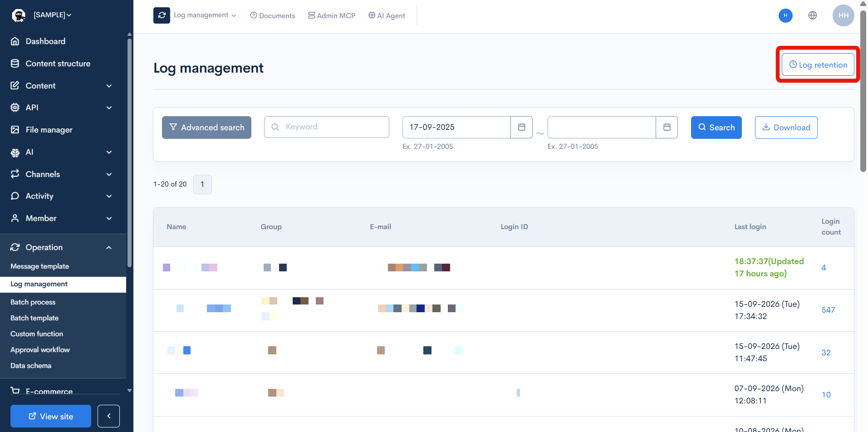Click the blue H notification badge
The height and width of the screenshot is (432, 868).
pos(785,15)
